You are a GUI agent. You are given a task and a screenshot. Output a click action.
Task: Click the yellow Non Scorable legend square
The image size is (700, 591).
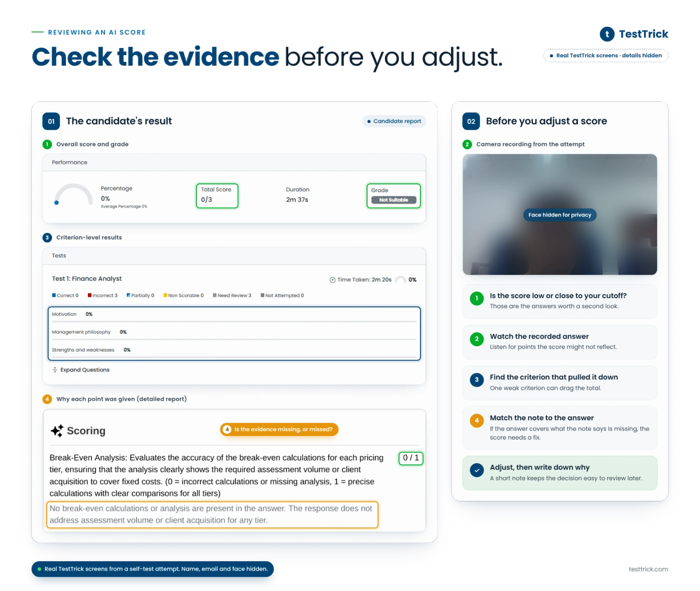(165, 295)
